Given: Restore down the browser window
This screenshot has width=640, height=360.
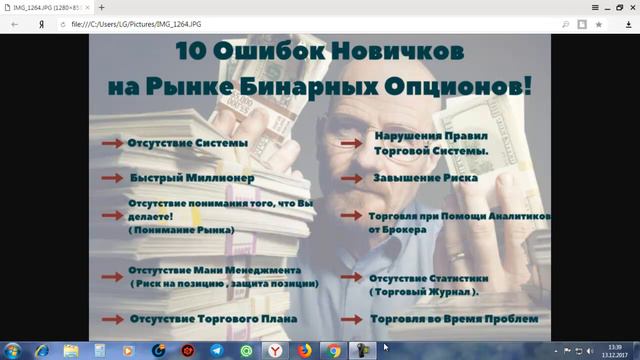Looking at the screenshot, I should [x=620, y=7].
